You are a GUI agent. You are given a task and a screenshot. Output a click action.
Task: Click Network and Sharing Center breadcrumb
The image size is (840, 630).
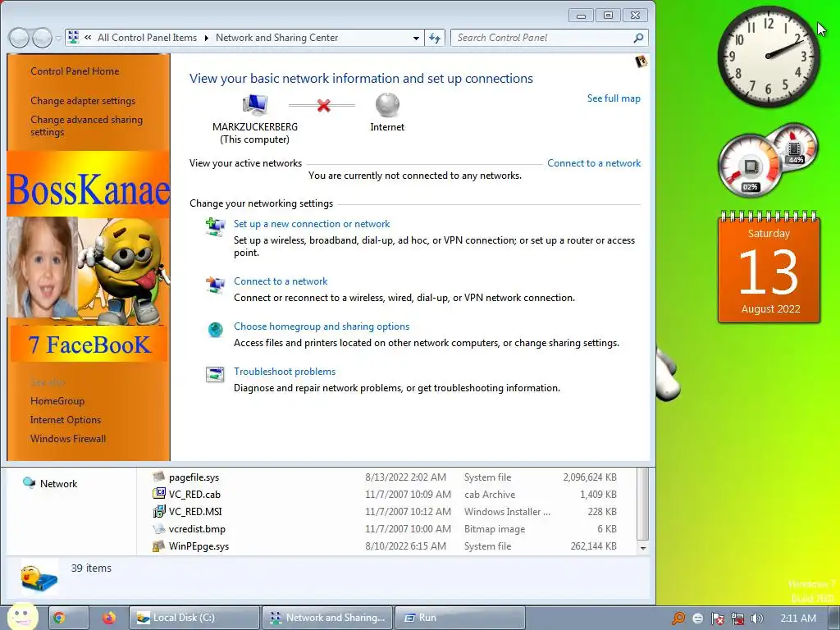276,38
